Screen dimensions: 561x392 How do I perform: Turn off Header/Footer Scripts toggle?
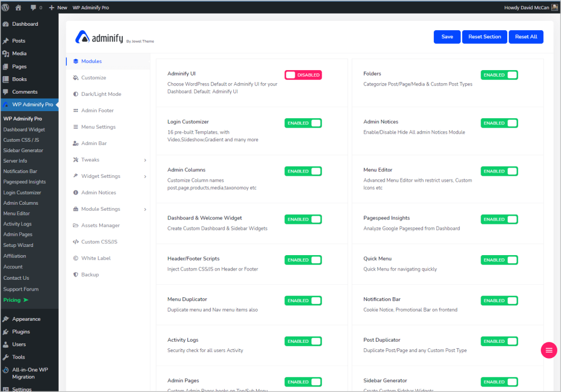(303, 260)
